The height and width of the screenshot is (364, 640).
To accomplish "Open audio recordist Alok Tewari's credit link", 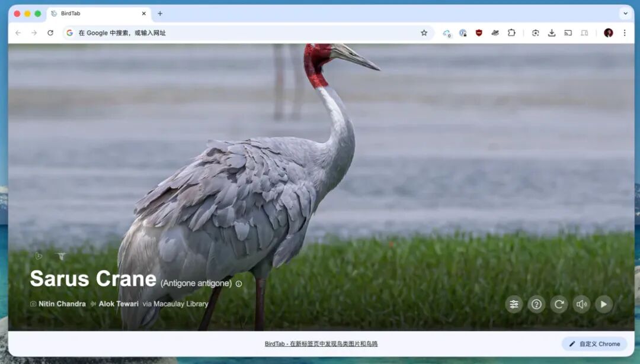I will click(x=119, y=304).
